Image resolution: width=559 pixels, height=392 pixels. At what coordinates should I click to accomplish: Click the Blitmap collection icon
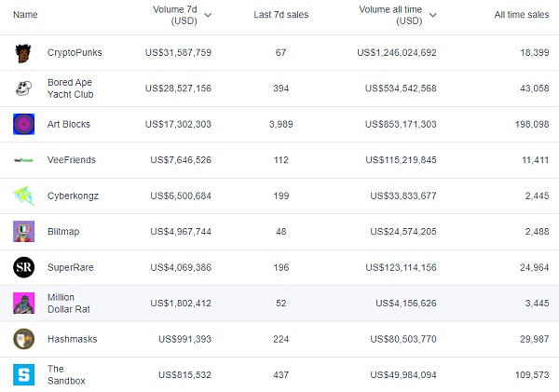(x=23, y=232)
